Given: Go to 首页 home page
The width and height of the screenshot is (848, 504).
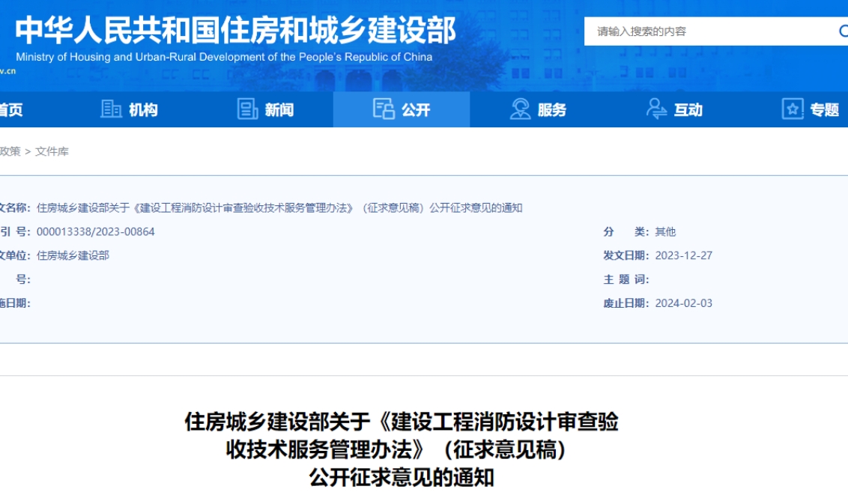Looking at the screenshot, I should point(11,110).
